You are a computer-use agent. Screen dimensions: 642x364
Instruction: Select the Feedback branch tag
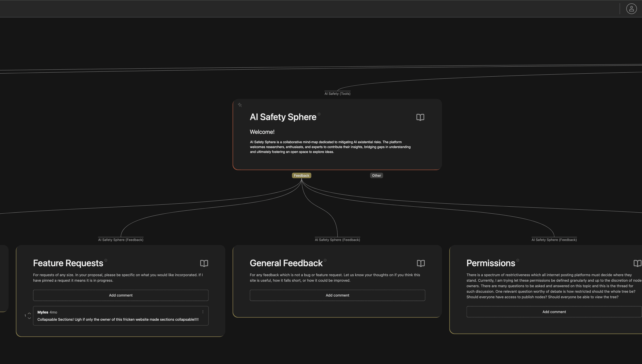point(301,175)
